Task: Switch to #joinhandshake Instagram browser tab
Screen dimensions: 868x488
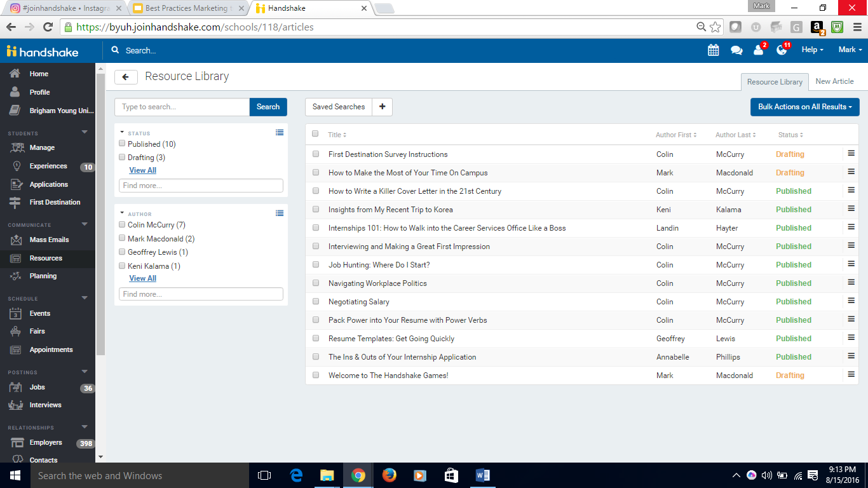Action: [x=66, y=8]
